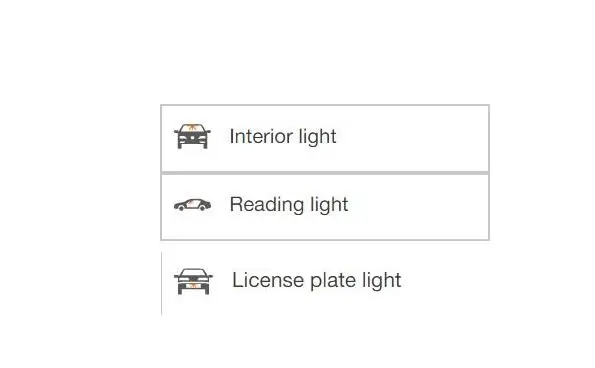Click the side-view car icon for Reading light

coord(192,204)
